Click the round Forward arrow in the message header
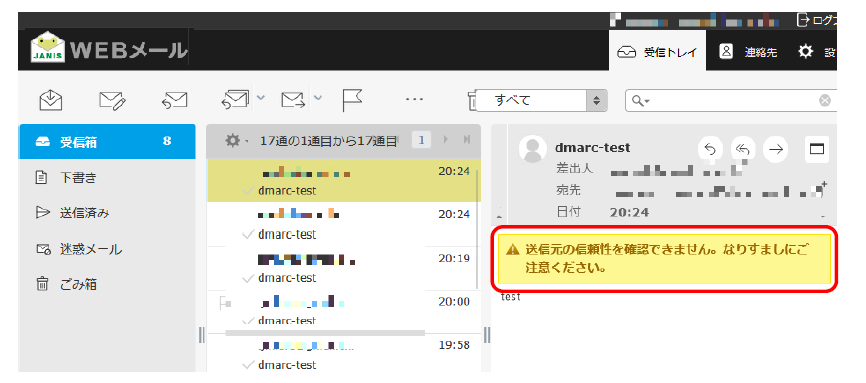This screenshot has height=383, width=866. (775, 149)
